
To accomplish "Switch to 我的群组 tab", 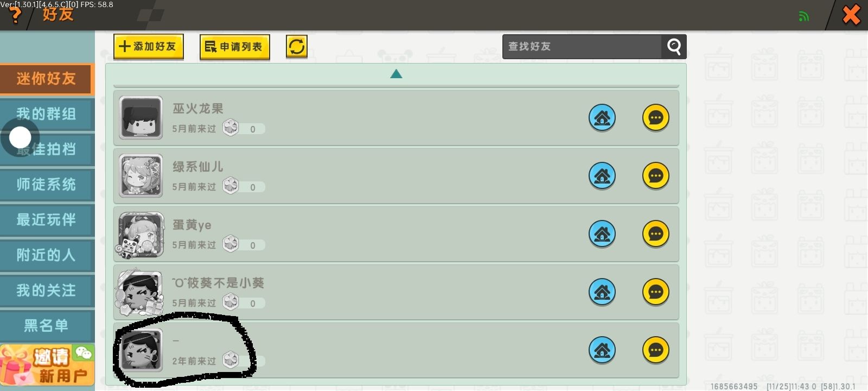I will coord(47,114).
